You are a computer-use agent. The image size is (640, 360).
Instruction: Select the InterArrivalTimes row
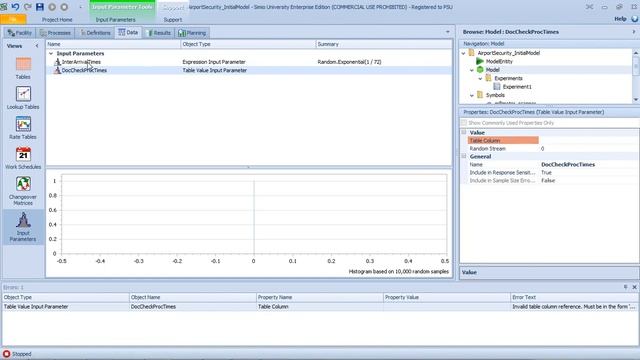tap(249, 62)
